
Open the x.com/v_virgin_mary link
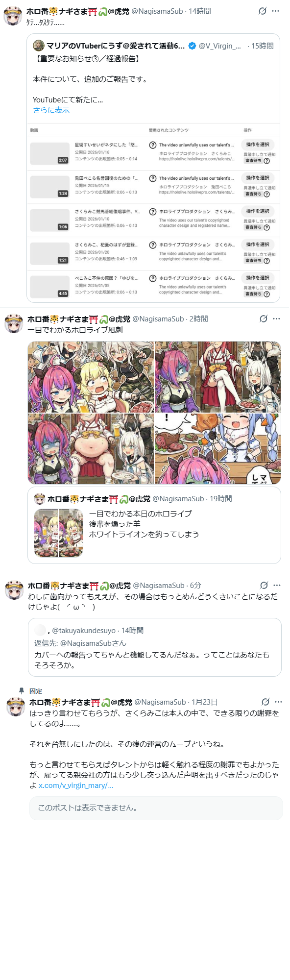[x=76, y=785]
